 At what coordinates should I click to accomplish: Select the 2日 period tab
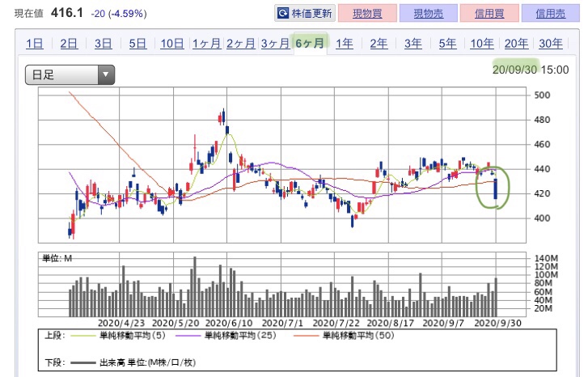coord(69,44)
